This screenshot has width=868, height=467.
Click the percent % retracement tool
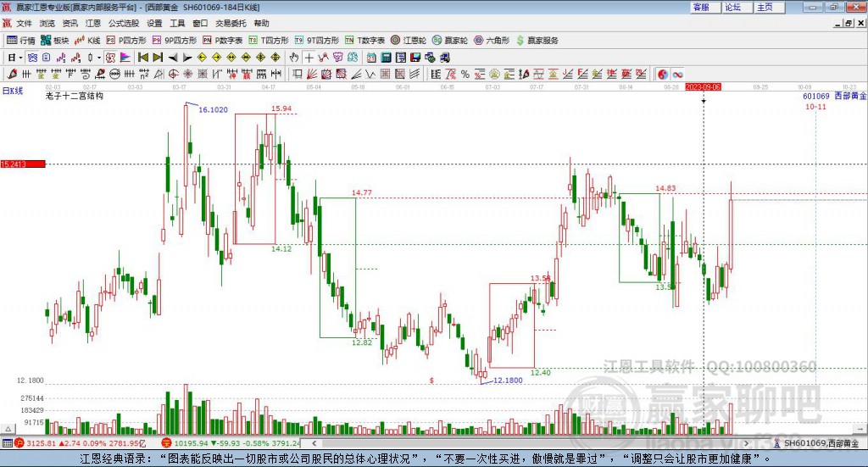pyautogui.click(x=465, y=74)
